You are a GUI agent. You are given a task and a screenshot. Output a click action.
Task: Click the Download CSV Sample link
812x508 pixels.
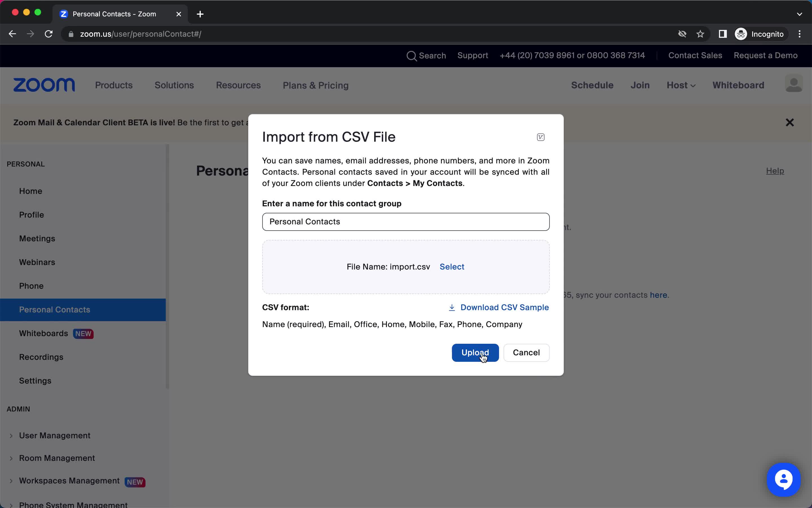tap(504, 307)
